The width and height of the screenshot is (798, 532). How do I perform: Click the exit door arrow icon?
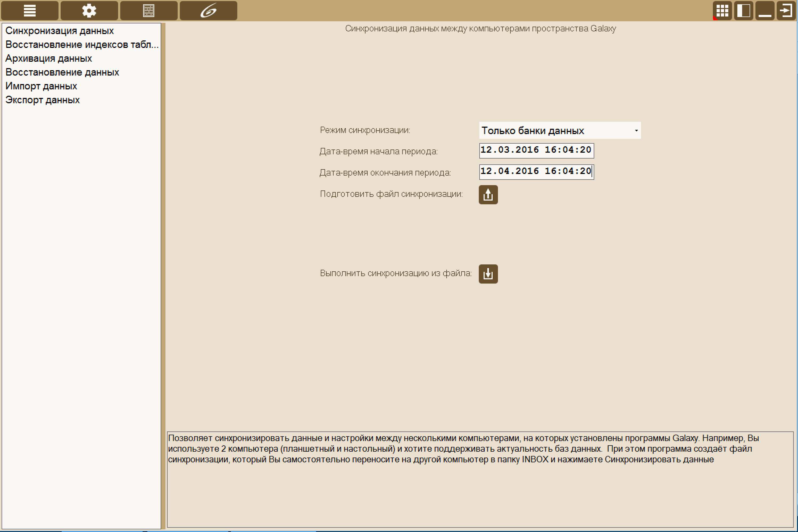[786, 11]
